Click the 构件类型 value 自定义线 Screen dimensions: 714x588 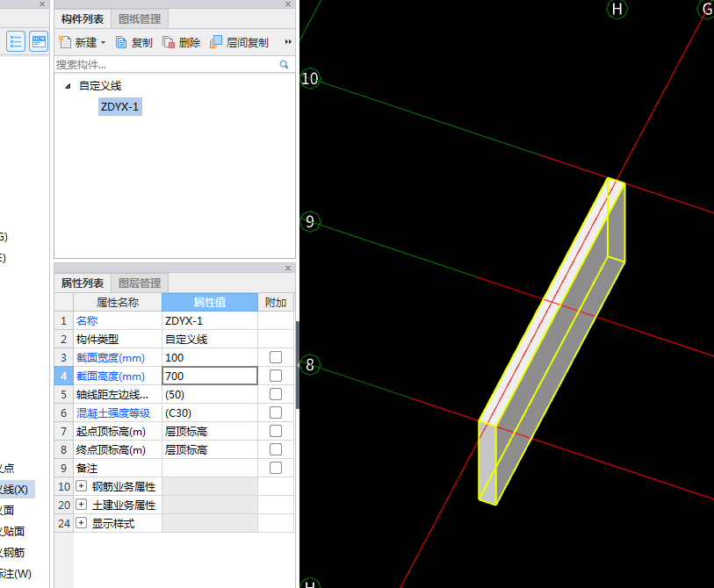210,339
